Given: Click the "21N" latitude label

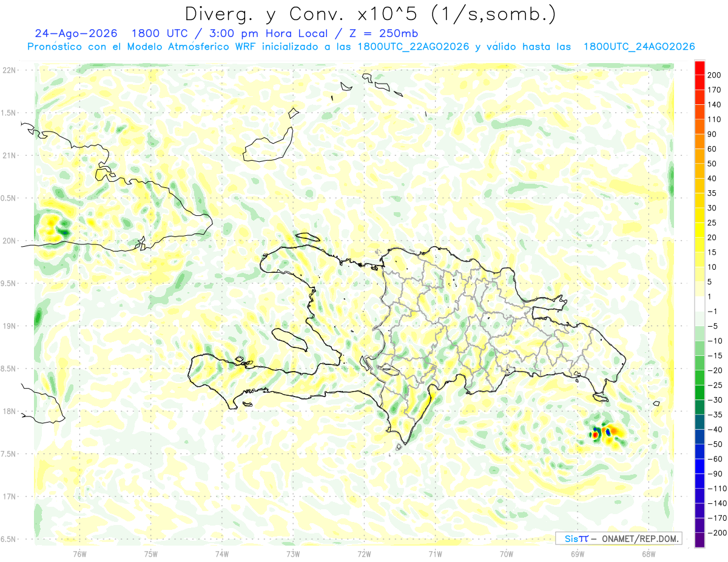Looking at the screenshot, I should (8, 155).
